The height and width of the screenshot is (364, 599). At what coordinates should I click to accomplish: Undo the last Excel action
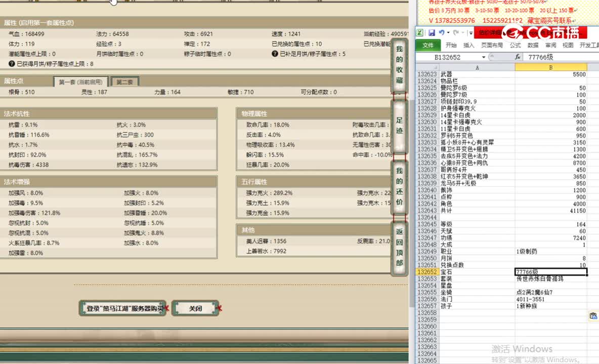[x=441, y=33]
